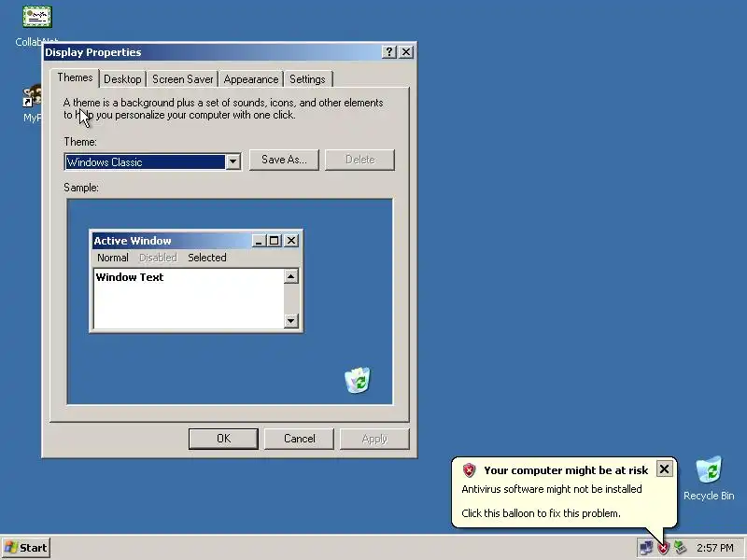Select the Recycle Bin desktop icon
Viewport: 747px width, 560px height.
[709, 470]
